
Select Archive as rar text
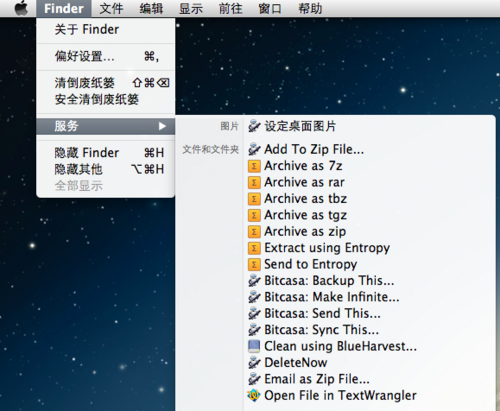[x=304, y=182]
